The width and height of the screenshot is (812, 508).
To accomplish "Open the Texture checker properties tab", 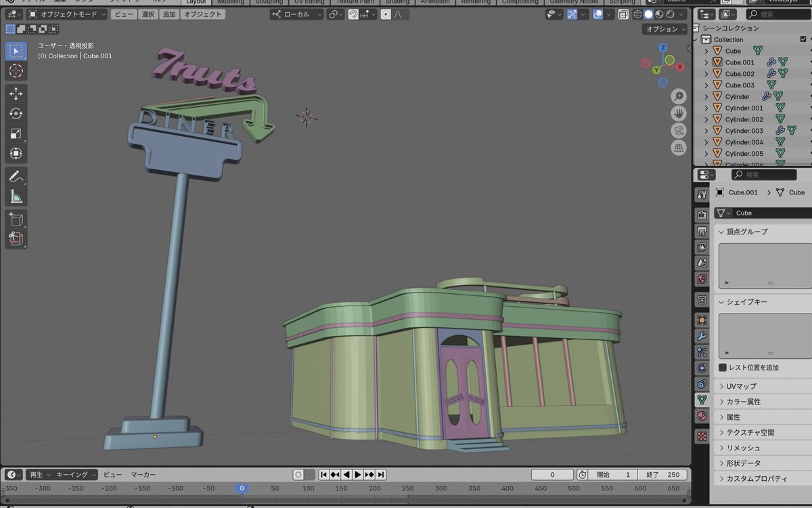I will [702, 436].
